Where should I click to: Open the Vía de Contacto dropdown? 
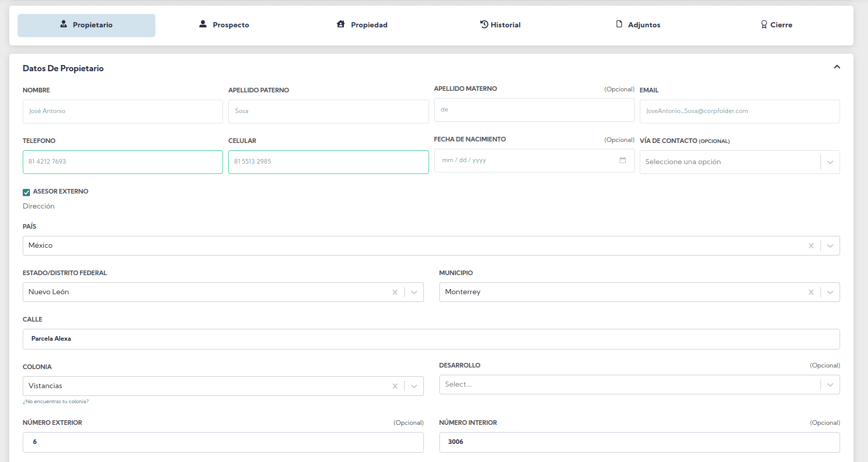point(830,162)
